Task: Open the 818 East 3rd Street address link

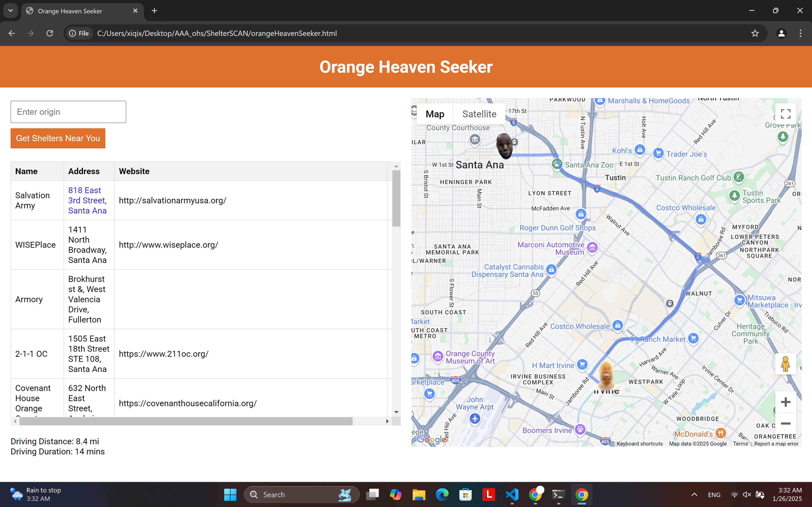Action: pyautogui.click(x=87, y=200)
